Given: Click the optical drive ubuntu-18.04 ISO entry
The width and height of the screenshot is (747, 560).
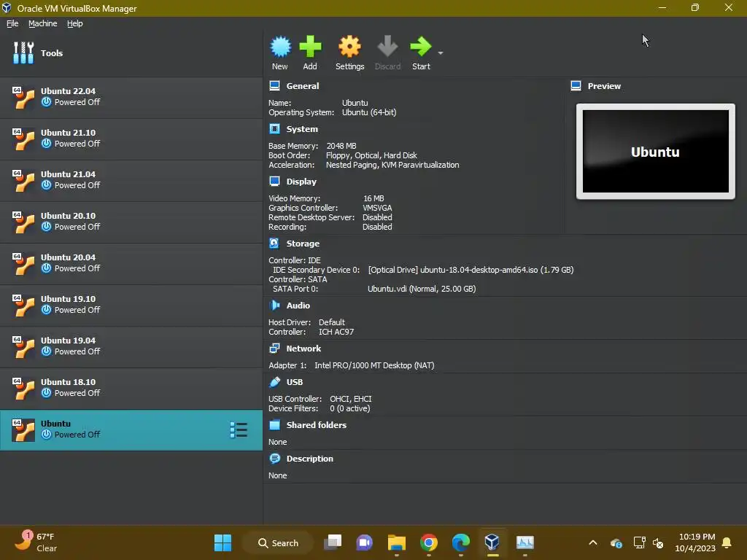Looking at the screenshot, I should [471, 270].
